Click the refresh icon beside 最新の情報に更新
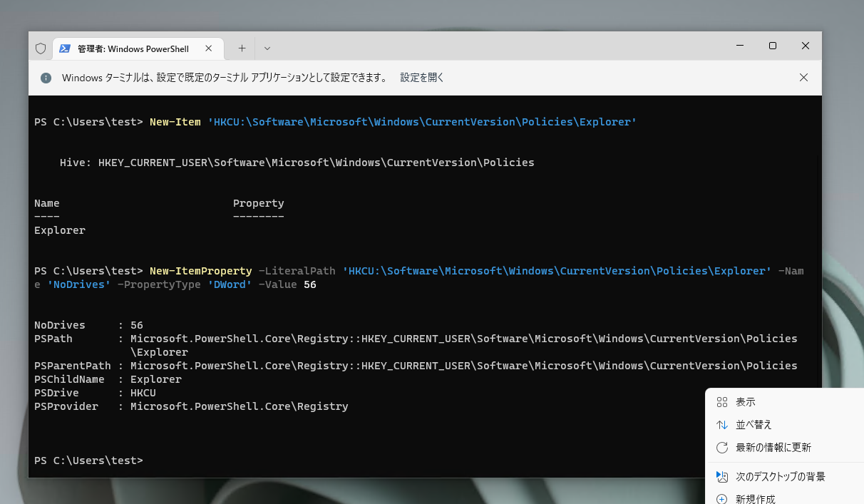864x504 pixels. [x=721, y=448]
